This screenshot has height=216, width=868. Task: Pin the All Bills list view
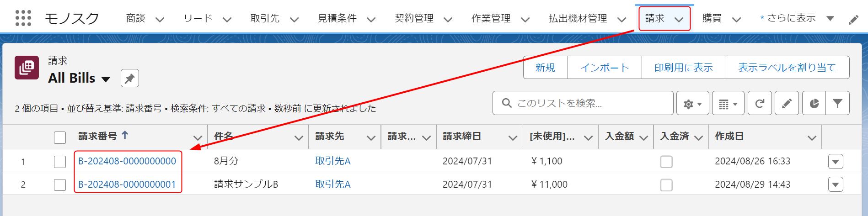129,78
